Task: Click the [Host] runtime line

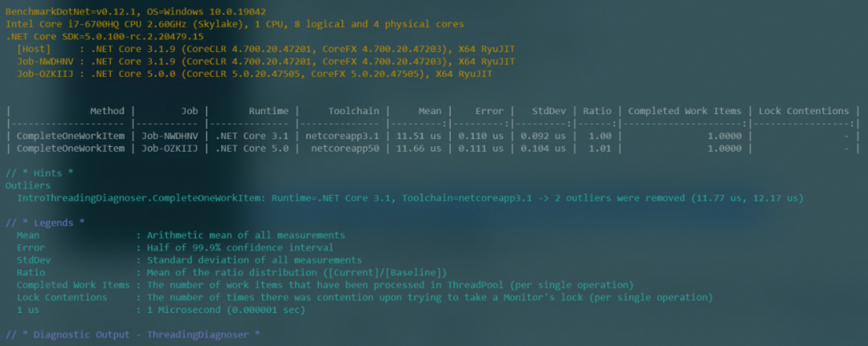Action: 266,49
